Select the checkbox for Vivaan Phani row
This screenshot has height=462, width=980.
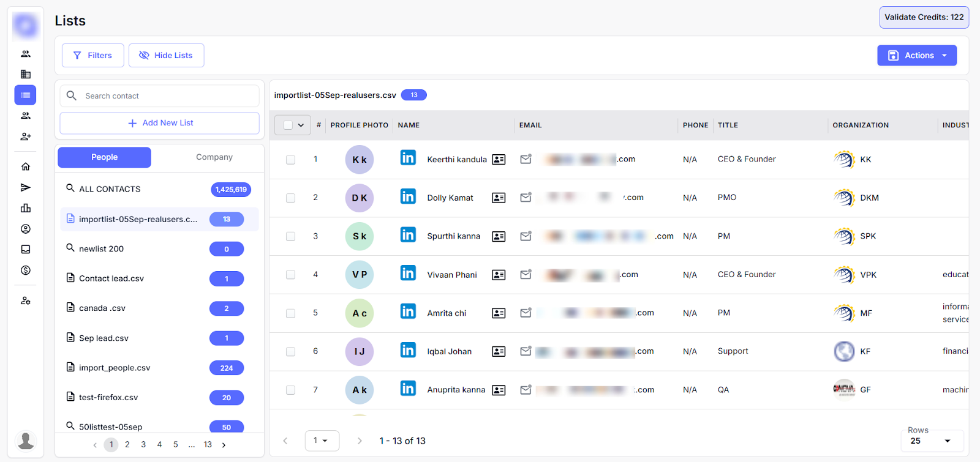click(290, 275)
